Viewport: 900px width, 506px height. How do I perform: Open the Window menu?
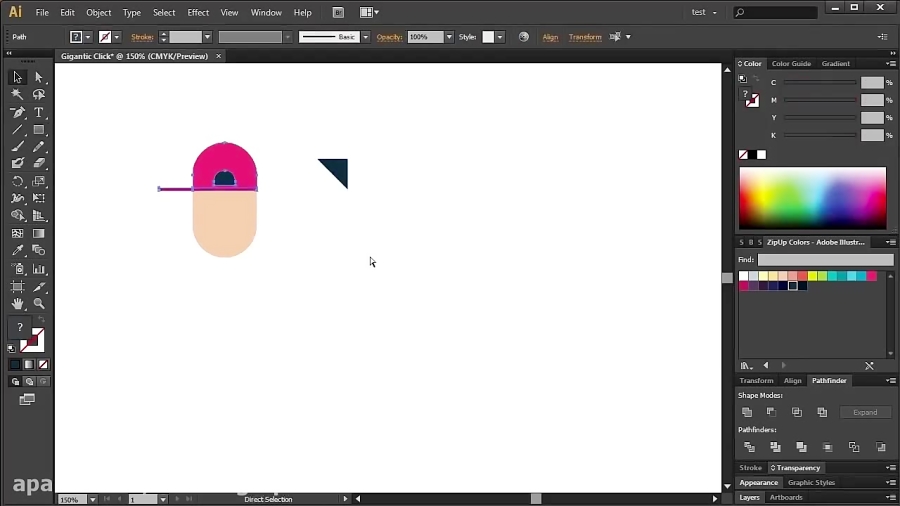click(x=266, y=12)
